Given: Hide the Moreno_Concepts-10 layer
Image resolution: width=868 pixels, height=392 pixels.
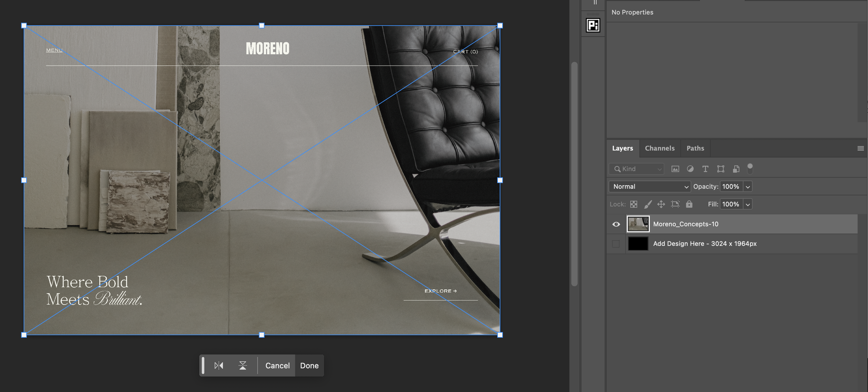Looking at the screenshot, I should 616,224.
